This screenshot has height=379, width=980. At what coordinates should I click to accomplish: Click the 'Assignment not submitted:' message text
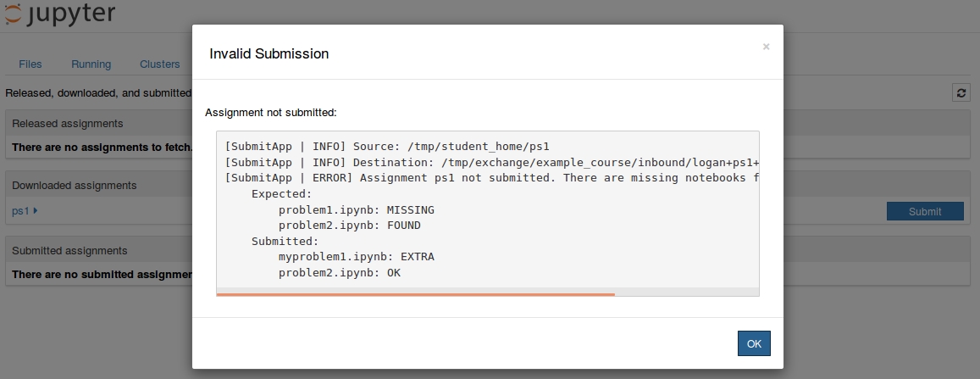271,112
